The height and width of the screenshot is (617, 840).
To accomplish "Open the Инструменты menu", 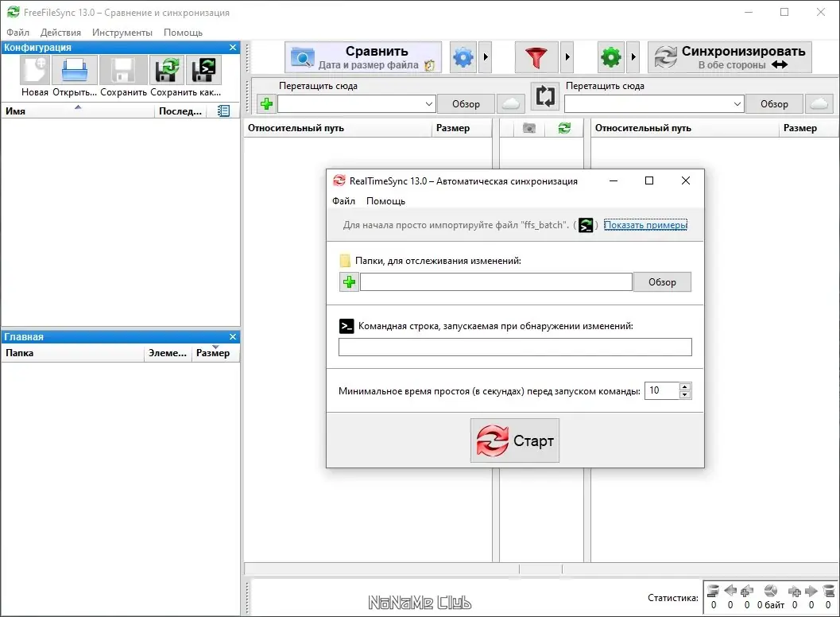I will coord(122,32).
